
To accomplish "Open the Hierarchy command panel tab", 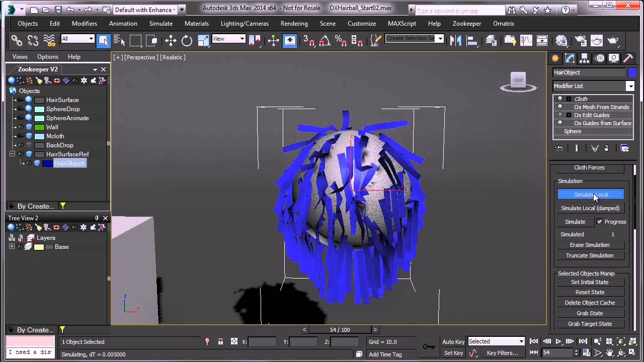I will pyautogui.click(x=585, y=58).
